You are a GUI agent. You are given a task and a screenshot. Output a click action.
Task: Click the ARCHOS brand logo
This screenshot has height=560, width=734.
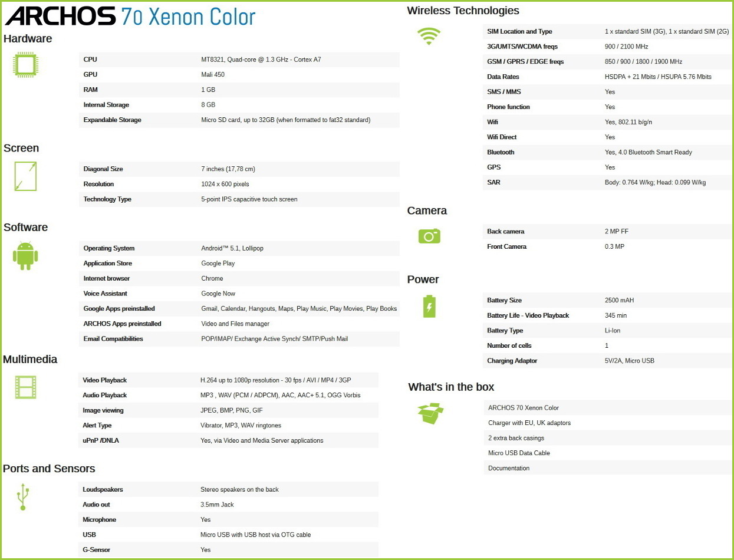pyautogui.click(x=60, y=16)
